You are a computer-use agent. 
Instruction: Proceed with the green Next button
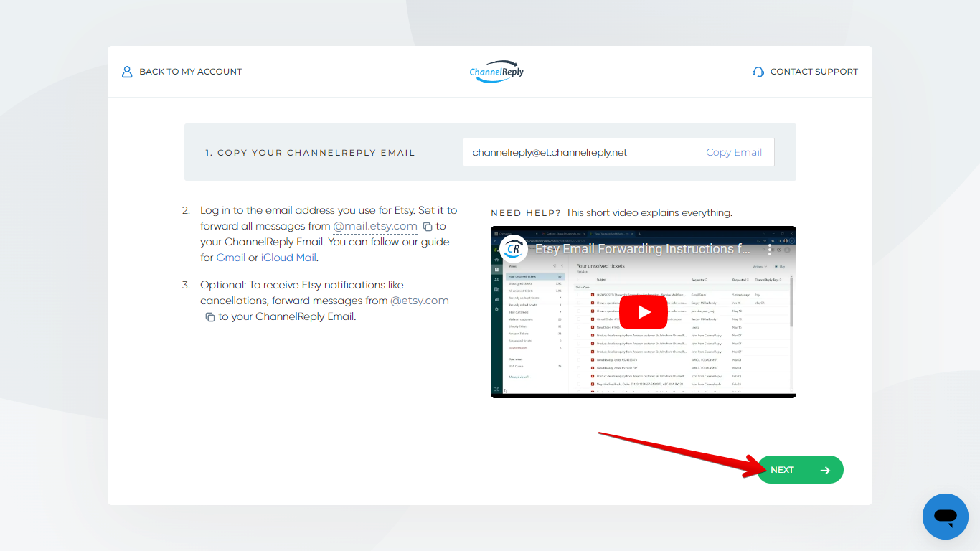[x=800, y=470]
